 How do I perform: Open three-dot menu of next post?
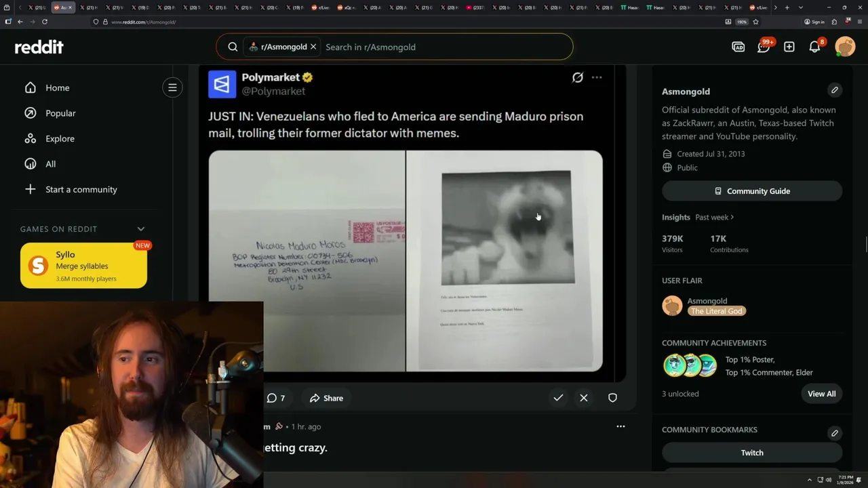(x=620, y=426)
